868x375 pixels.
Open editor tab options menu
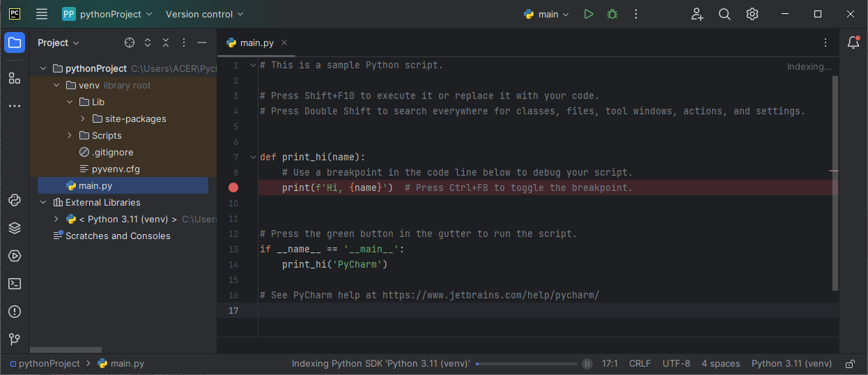click(x=825, y=43)
